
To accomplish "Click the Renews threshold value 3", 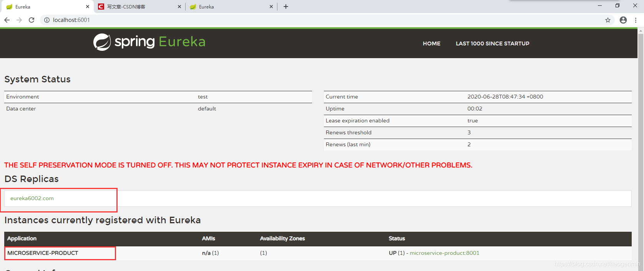I will pos(469,132).
